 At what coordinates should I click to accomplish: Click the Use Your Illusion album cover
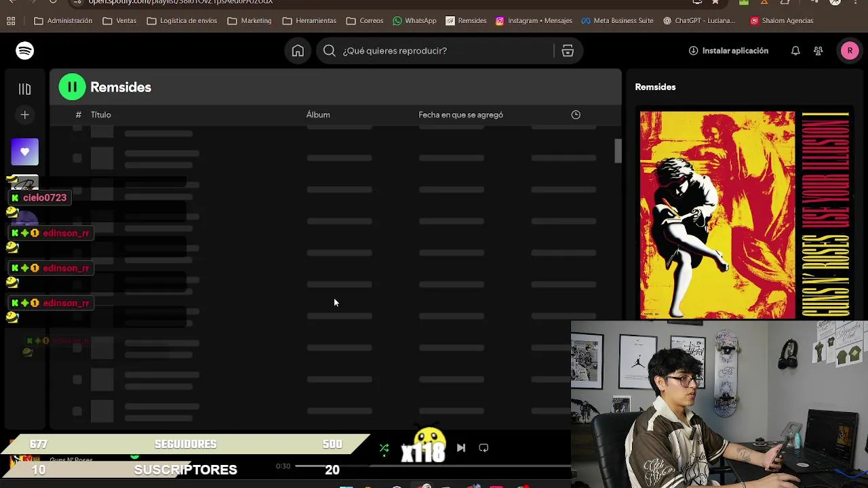(x=745, y=215)
